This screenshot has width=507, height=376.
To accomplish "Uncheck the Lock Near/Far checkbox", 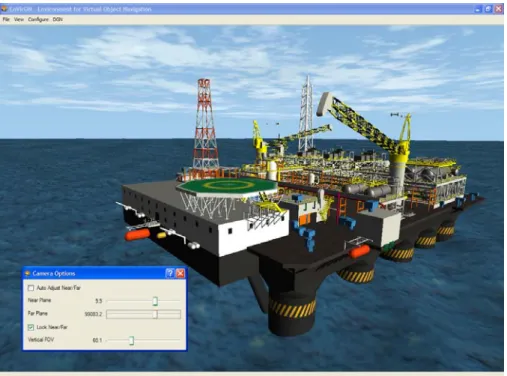I will tap(31, 327).
